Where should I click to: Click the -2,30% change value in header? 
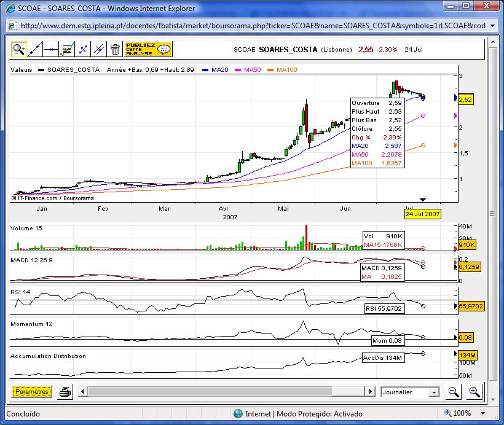tap(387, 50)
